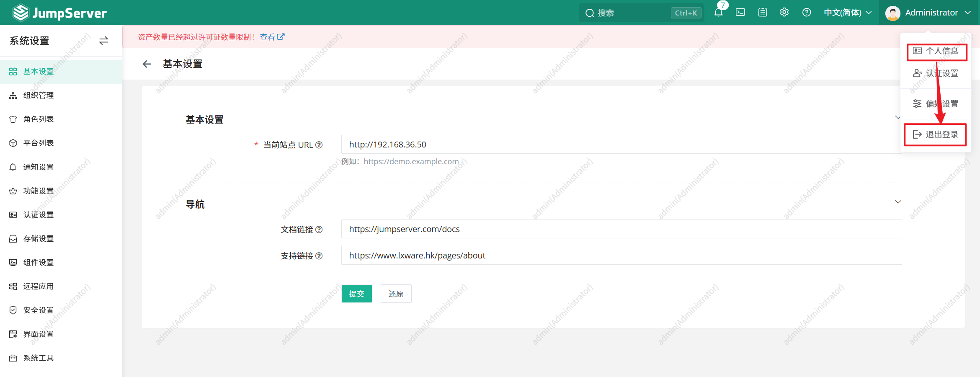Select 认证设置 from the user dropdown menu
The width and height of the screenshot is (980, 377).
pyautogui.click(x=936, y=73)
